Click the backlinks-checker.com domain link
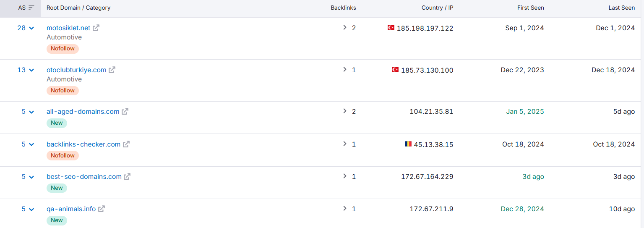 (83, 144)
